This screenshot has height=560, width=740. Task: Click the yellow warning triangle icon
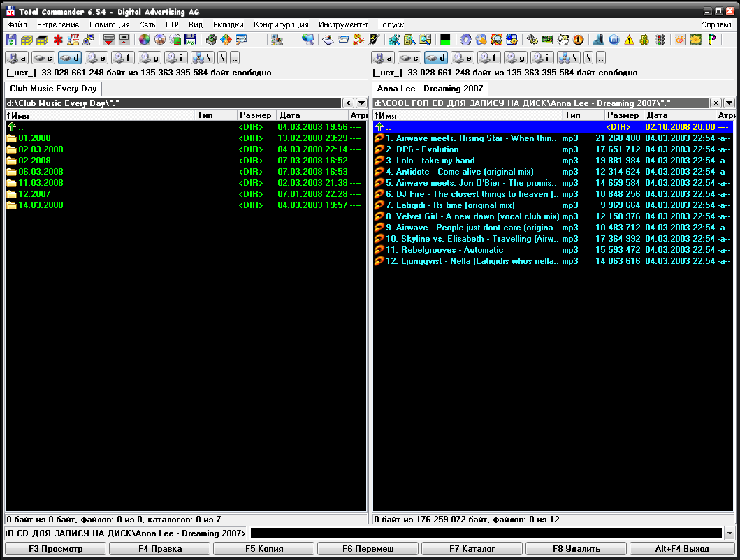(629, 40)
